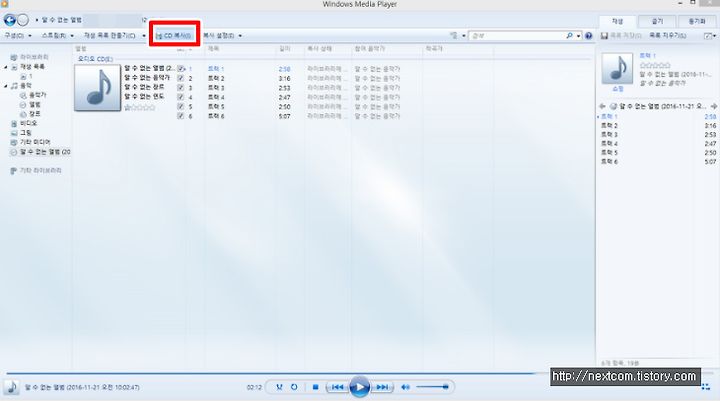Collapse the Playlists (재생 목록) tree node
Screen dimensions: 720x401
pos(6,67)
